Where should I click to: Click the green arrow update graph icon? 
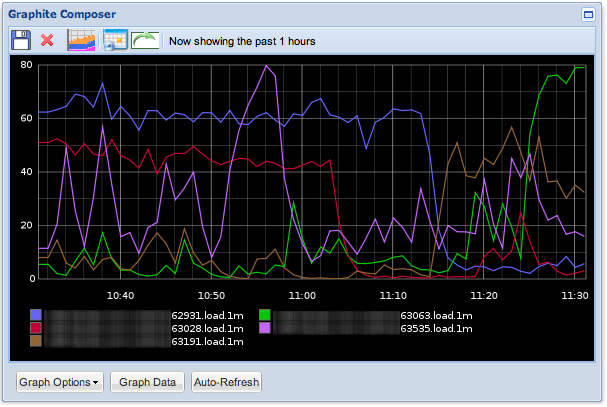coord(145,41)
